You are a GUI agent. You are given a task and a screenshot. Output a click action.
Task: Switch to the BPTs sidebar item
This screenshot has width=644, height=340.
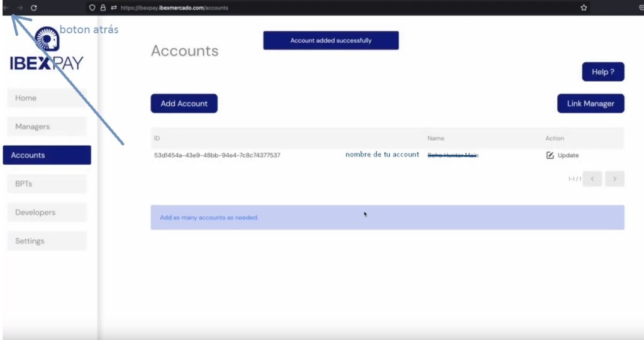pyautogui.click(x=46, y=184)
